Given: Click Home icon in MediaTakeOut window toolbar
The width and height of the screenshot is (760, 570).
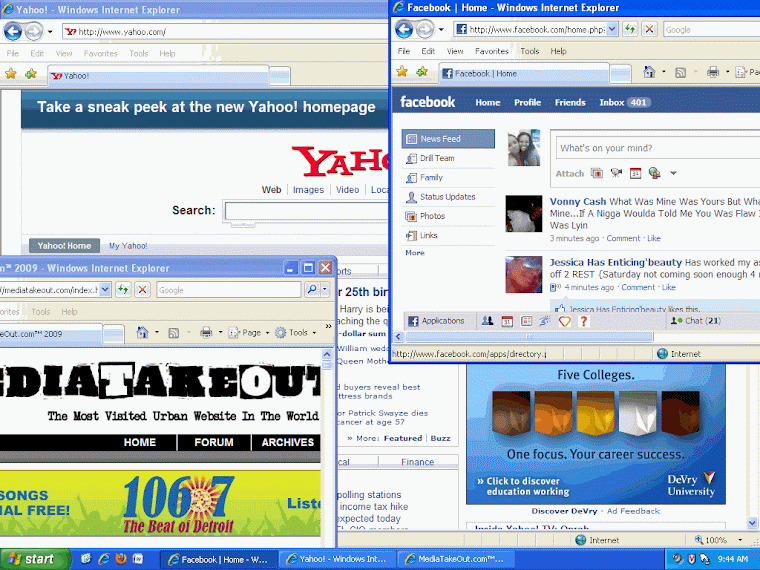Looking at the screenshot, I should [x=142, y=332].
